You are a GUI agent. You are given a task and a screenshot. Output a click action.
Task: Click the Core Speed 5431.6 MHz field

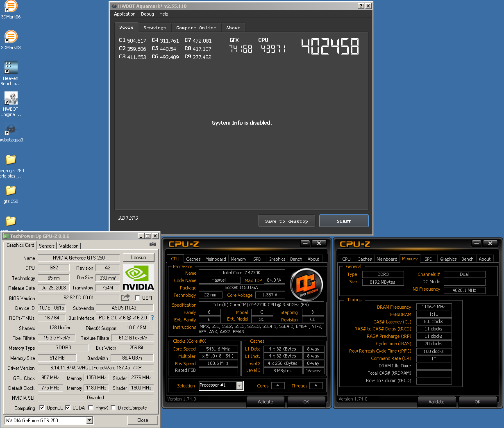click(x=218, y=349)
